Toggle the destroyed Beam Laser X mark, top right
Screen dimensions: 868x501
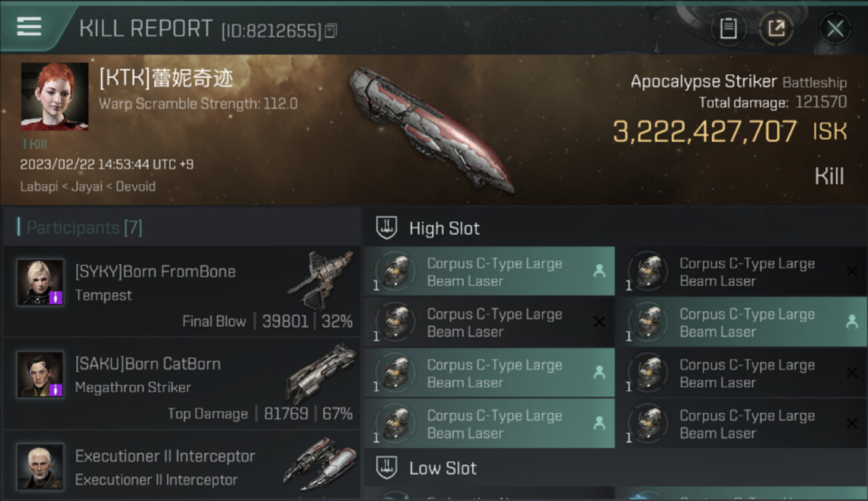coord(851,271)
